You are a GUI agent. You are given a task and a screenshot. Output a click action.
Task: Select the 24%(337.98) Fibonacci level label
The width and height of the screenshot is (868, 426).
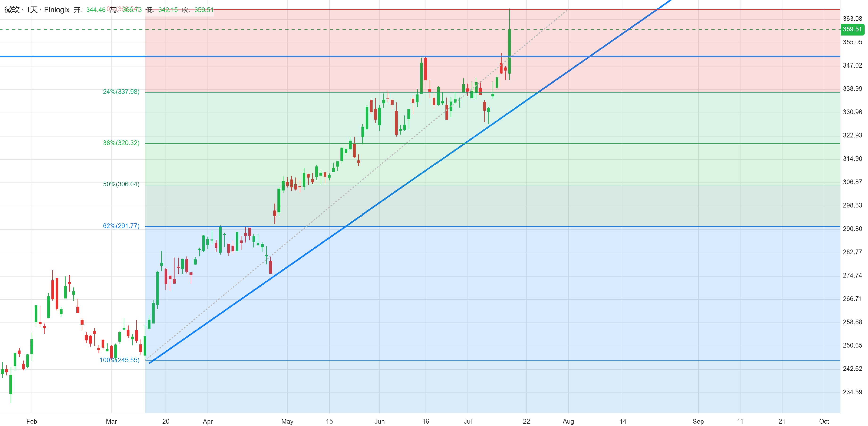121,92
